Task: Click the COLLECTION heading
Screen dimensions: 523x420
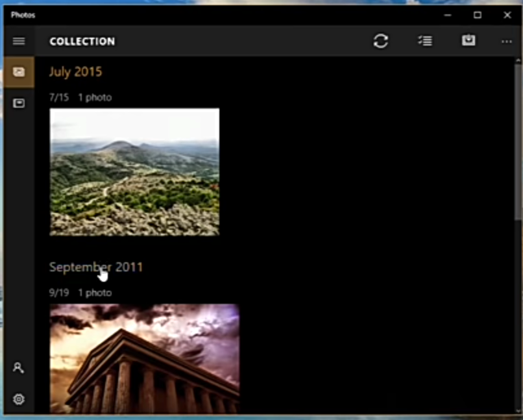Action: point(82,42)
